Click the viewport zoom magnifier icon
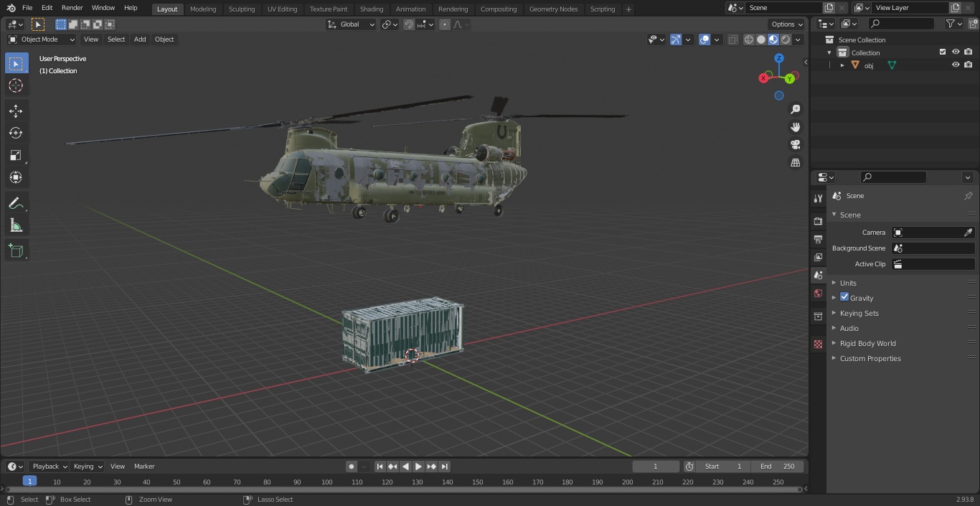 pos(795,109)
